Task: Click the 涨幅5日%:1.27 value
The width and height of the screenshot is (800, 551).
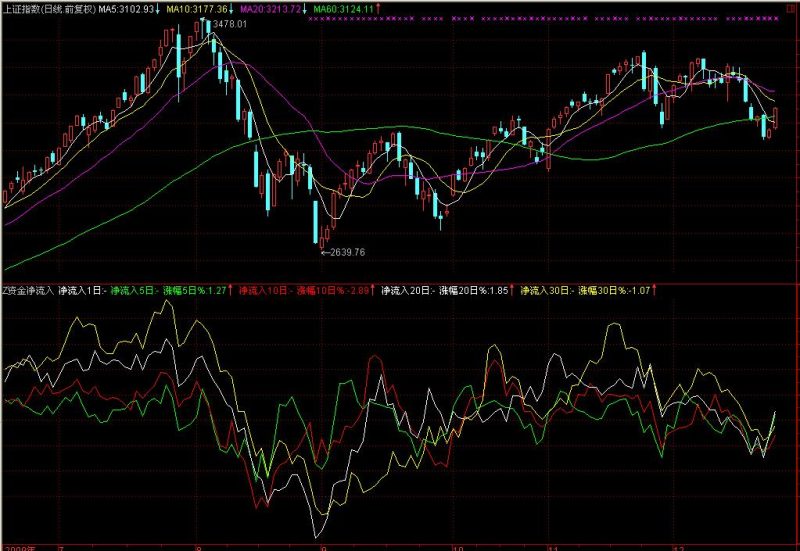Action: [x=195, y=291]
